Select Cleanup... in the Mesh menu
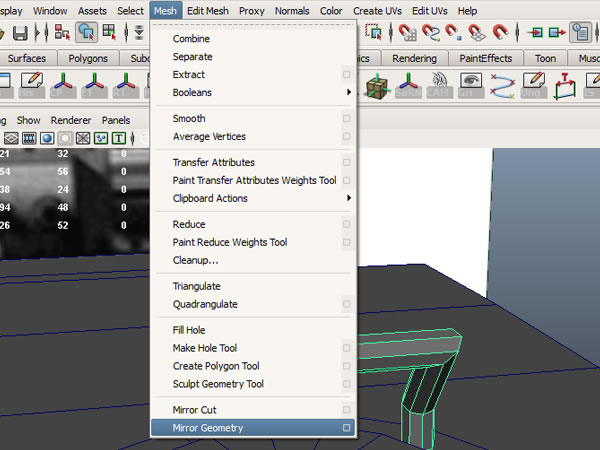This screenshot has height=450, width=600. (x=195, y=260)
